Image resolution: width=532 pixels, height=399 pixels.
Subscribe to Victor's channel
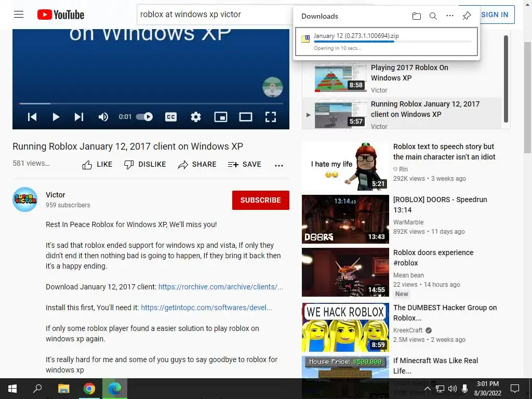pos(261,200)
